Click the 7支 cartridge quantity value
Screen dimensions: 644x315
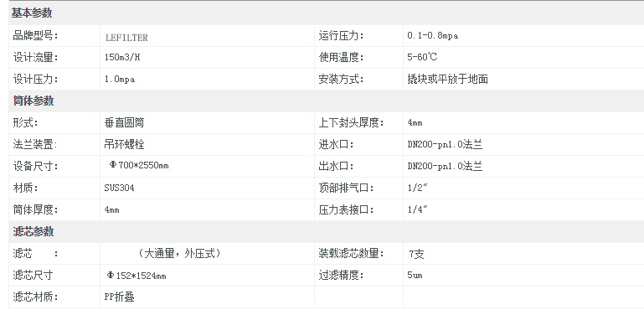pos(416,254)
